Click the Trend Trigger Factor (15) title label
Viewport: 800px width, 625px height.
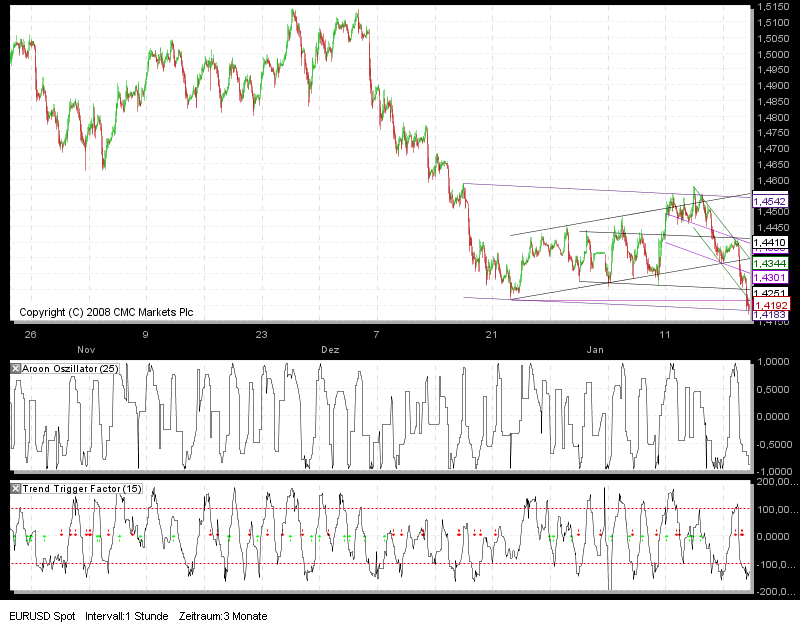pyautogui.click(x=78, y=489)
